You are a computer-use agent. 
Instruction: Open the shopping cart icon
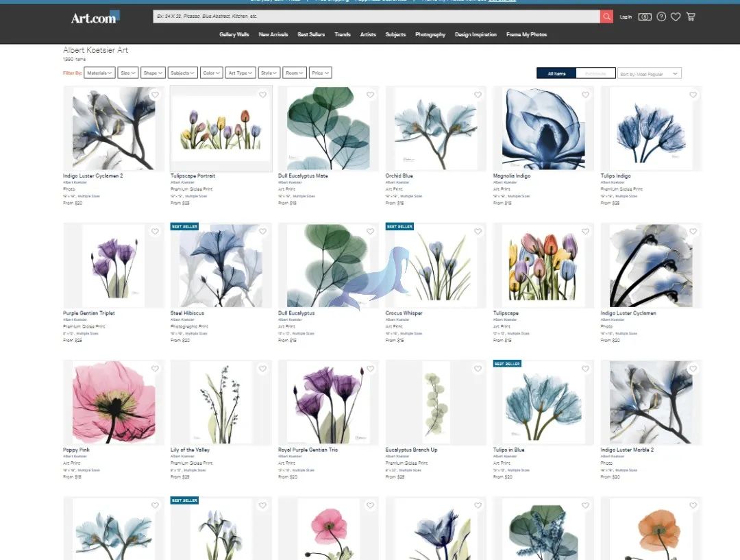[691, 16]
